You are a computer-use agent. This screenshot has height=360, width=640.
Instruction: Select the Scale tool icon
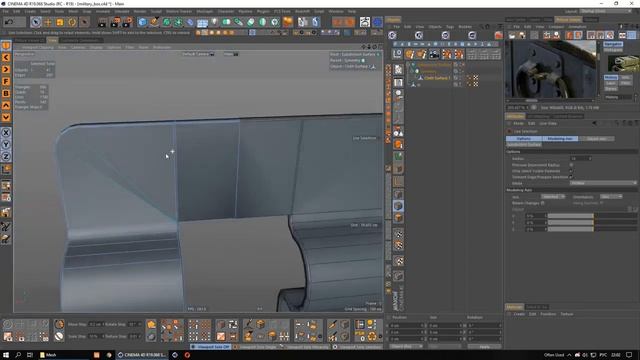click(x=60, y=22)
